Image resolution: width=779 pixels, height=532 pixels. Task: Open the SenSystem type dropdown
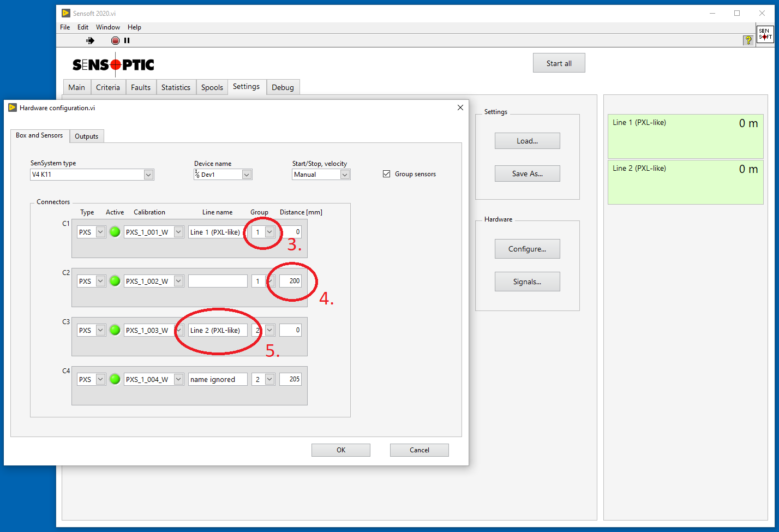[148, 175]
